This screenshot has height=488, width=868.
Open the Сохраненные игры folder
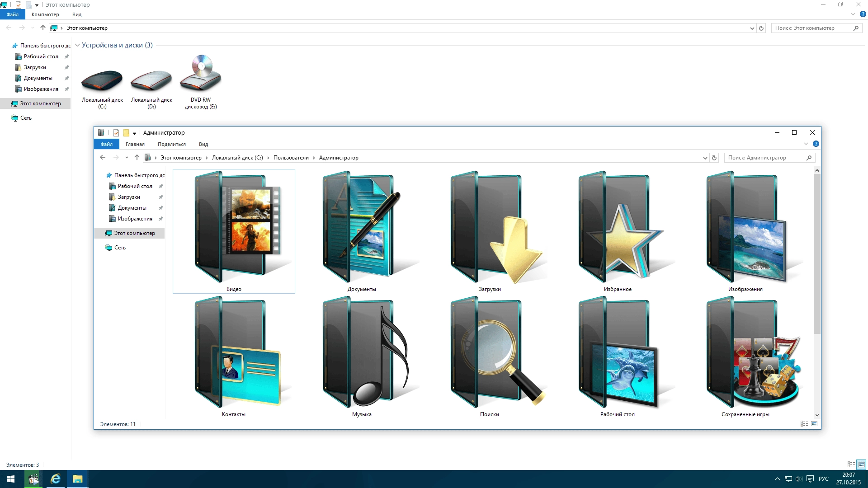[745, 356]
